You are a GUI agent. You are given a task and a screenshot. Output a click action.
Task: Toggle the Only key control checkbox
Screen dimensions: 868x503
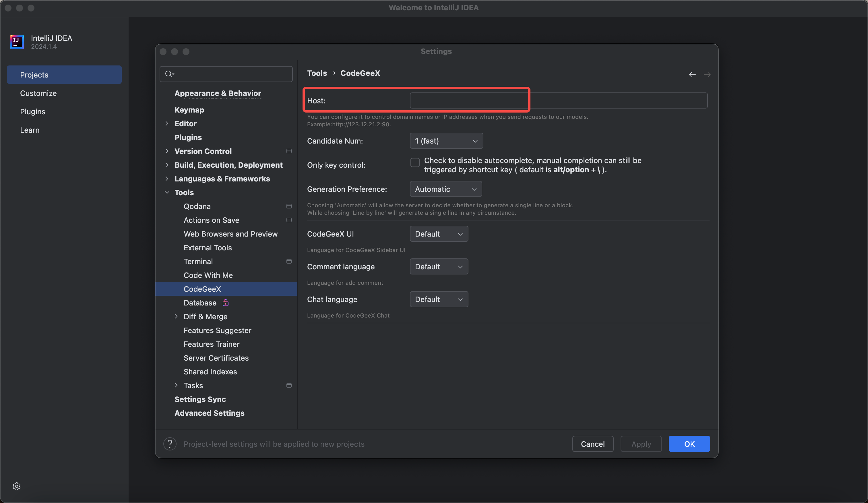pyautogui.click(x=415, y=162)
